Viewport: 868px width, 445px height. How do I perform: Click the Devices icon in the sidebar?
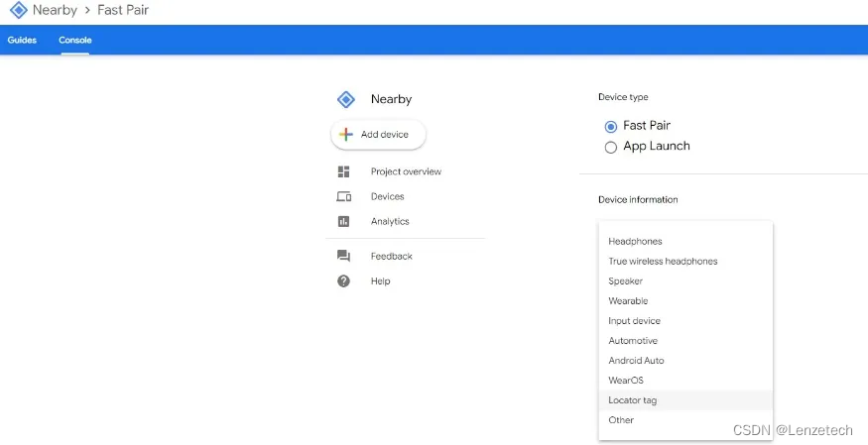pyautogui.click(x=344, y=196)
